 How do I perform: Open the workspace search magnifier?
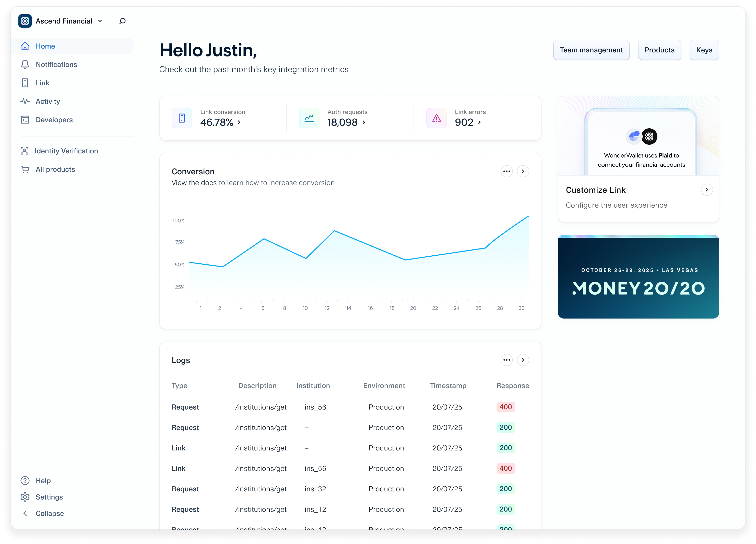click(122, 21)
